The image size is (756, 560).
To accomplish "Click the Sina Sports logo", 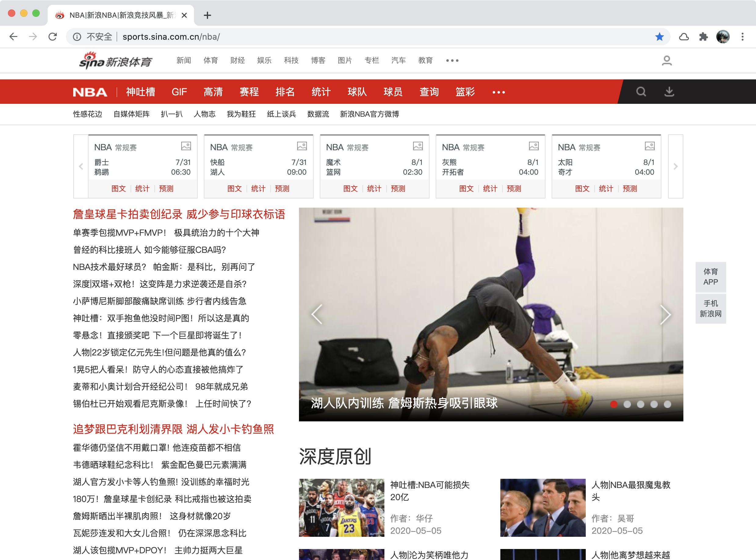I will click(x=116, y=61).
